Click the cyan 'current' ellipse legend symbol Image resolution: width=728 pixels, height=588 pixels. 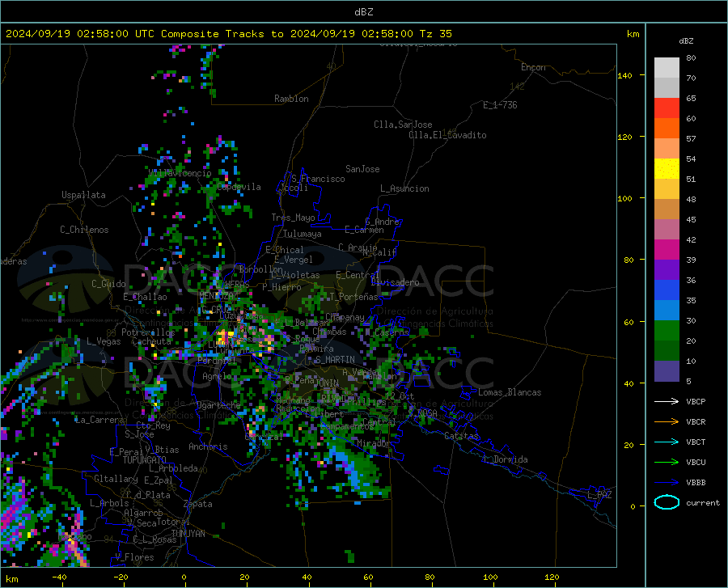[667, 502]
